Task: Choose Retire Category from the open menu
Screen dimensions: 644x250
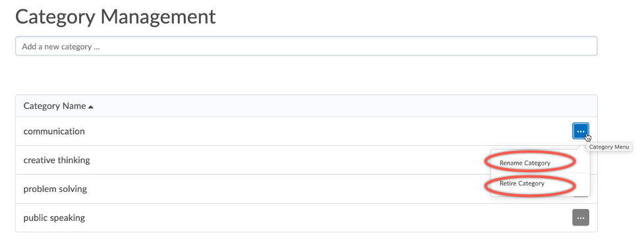Action: tap(521, 183)
